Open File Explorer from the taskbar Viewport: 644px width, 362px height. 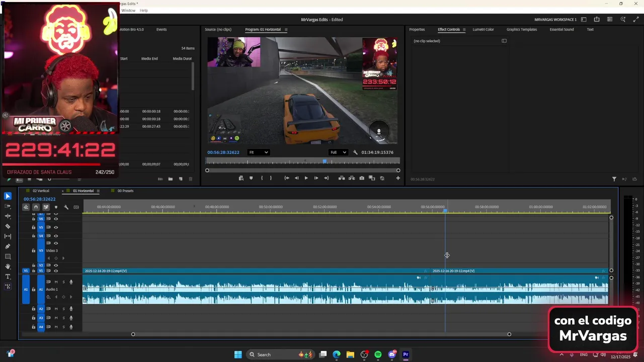pos(350,354)
